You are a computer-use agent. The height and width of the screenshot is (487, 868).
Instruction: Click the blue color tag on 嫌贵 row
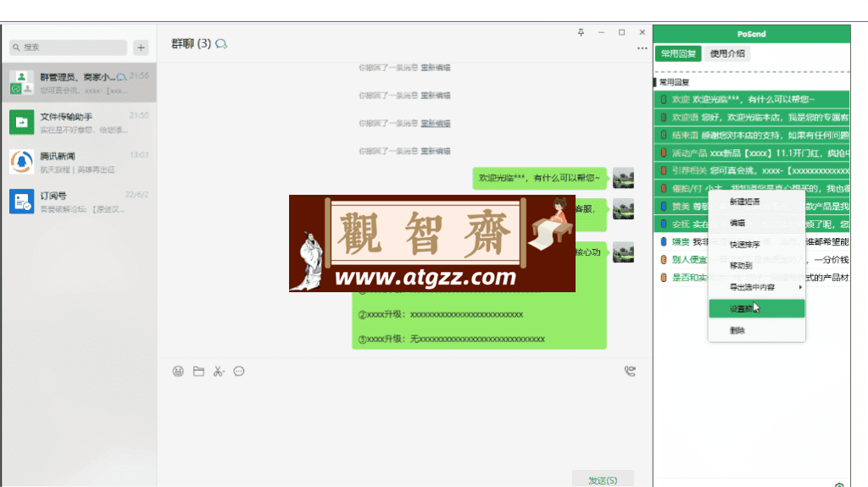click(x=663, y=242)
